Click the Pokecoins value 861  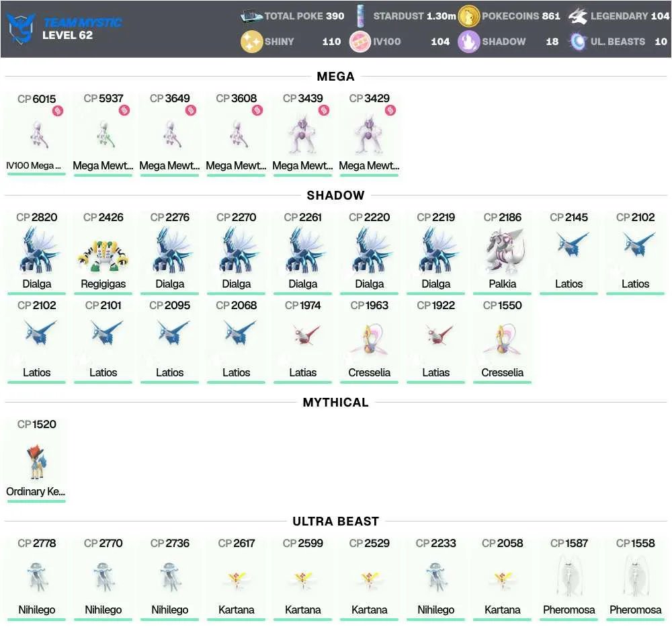click(x=551, y=16)
